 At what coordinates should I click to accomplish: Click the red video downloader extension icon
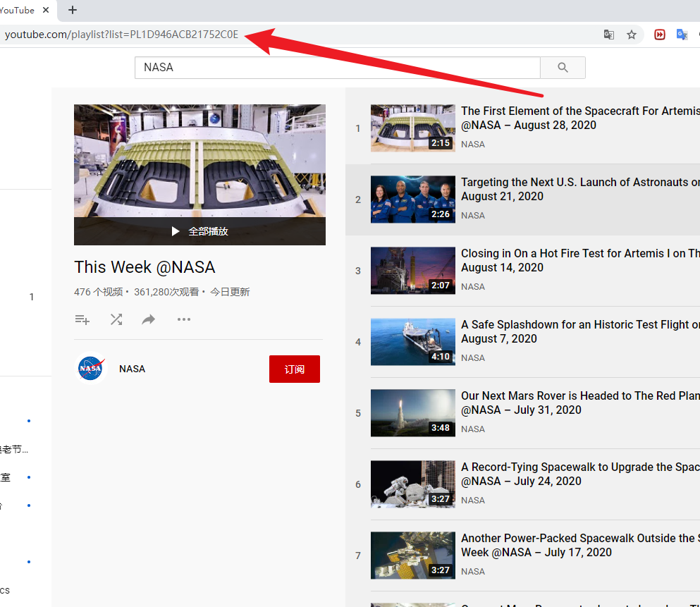(x=659, y=35)
